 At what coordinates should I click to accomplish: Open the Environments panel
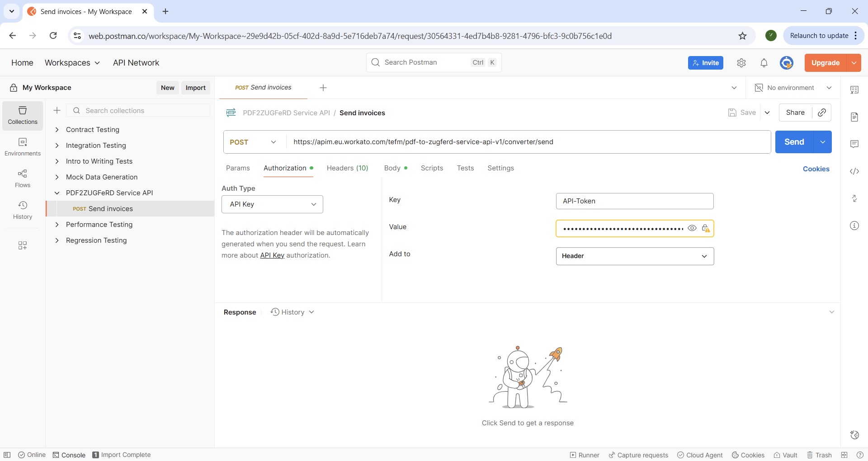22,146
